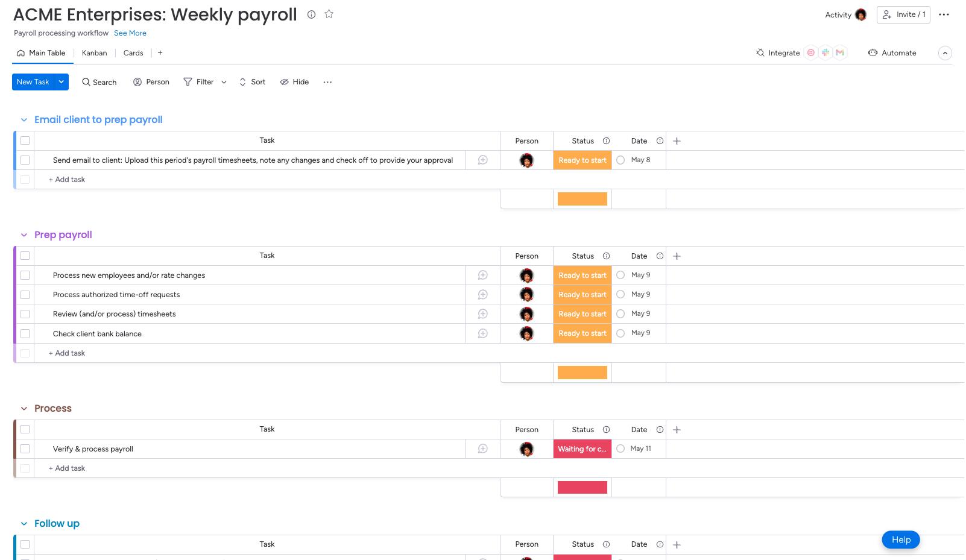Viewport: 966px width, 560px height.
Task: Open the Cards view
Action: coord(133,53)
